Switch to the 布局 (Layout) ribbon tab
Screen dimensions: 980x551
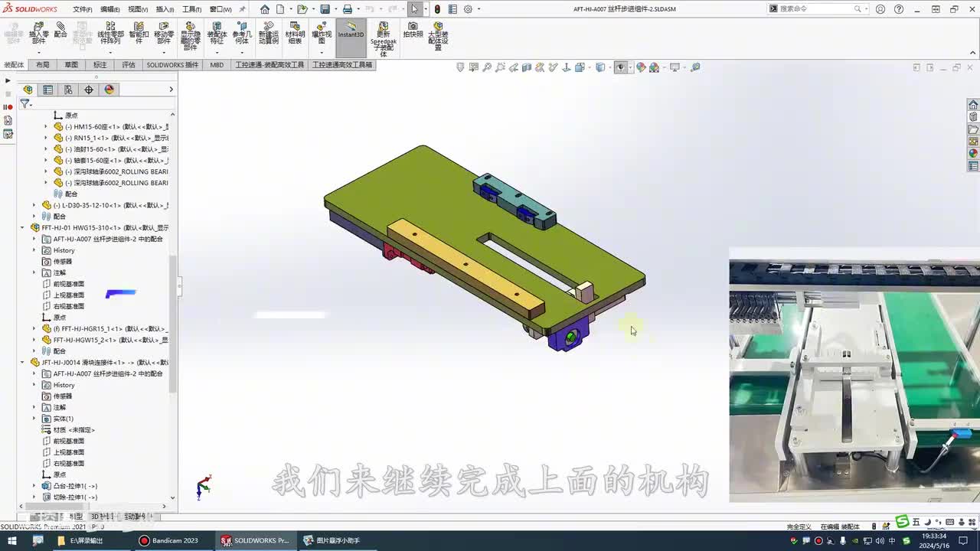[43, 65]
